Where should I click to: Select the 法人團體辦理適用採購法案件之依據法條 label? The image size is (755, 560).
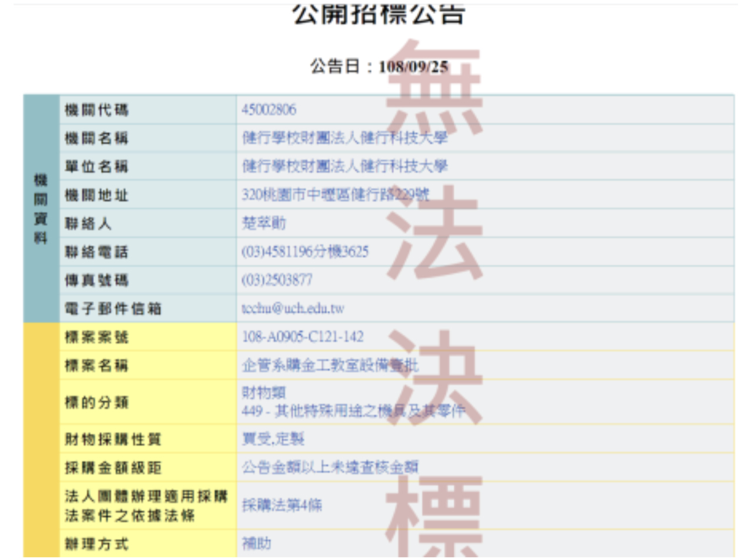[x=146, y=506]
